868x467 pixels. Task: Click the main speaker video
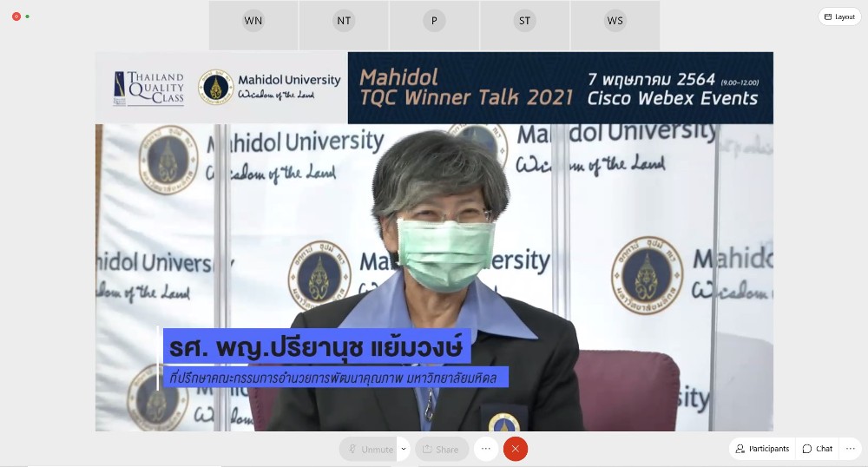[434, 278]
